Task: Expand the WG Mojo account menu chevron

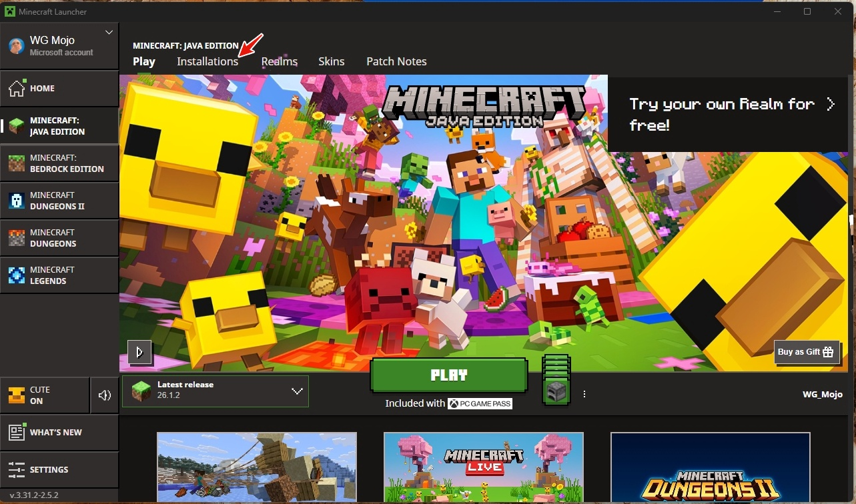Action: [109, 32]
